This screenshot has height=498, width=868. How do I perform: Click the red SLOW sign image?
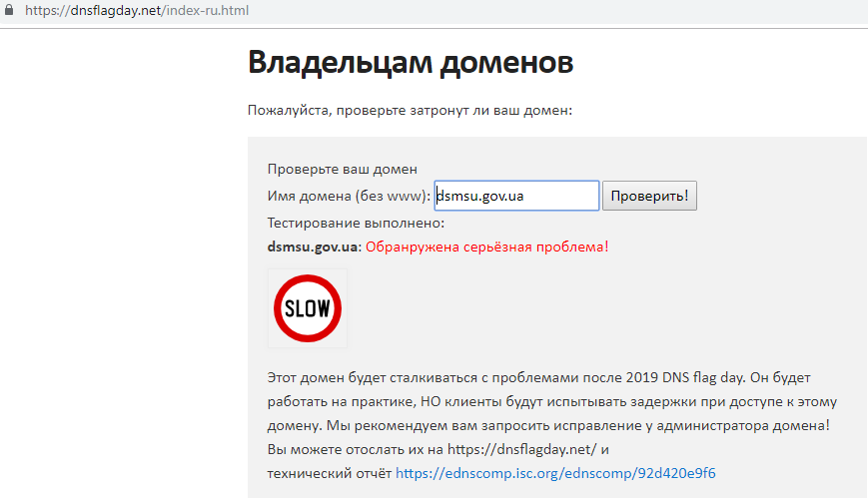click(308, 307)
